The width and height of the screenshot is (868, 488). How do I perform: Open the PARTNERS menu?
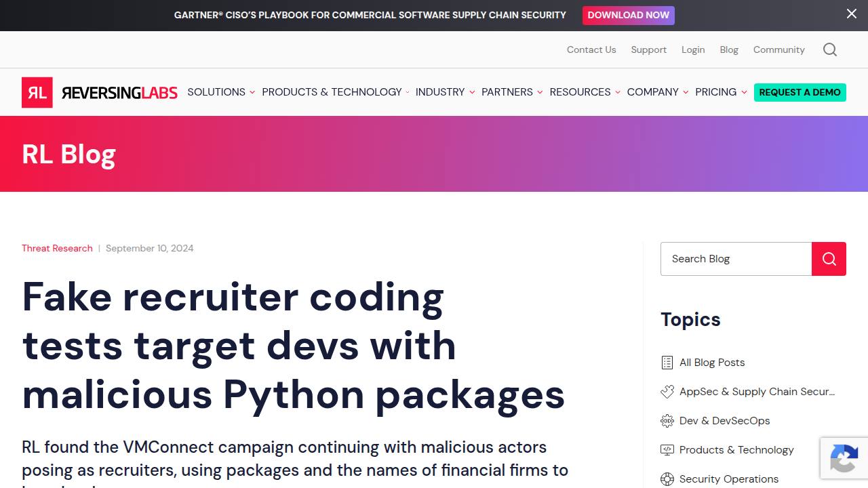[x=507, y=92]
